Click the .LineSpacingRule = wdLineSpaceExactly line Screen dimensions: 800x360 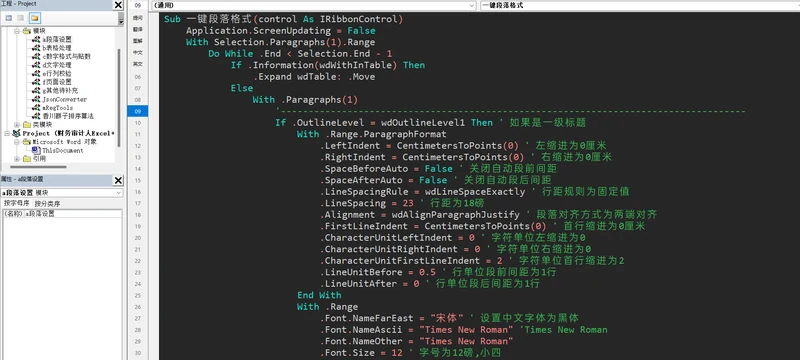[x=474, y=192]
